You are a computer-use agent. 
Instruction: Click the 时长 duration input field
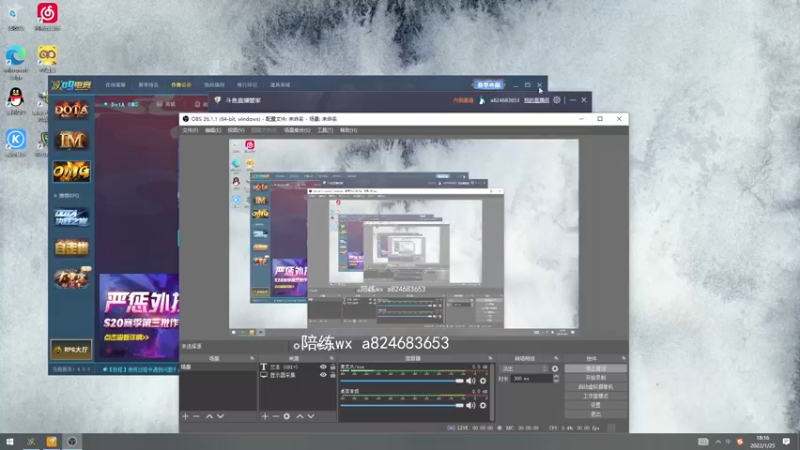(532, 379)
